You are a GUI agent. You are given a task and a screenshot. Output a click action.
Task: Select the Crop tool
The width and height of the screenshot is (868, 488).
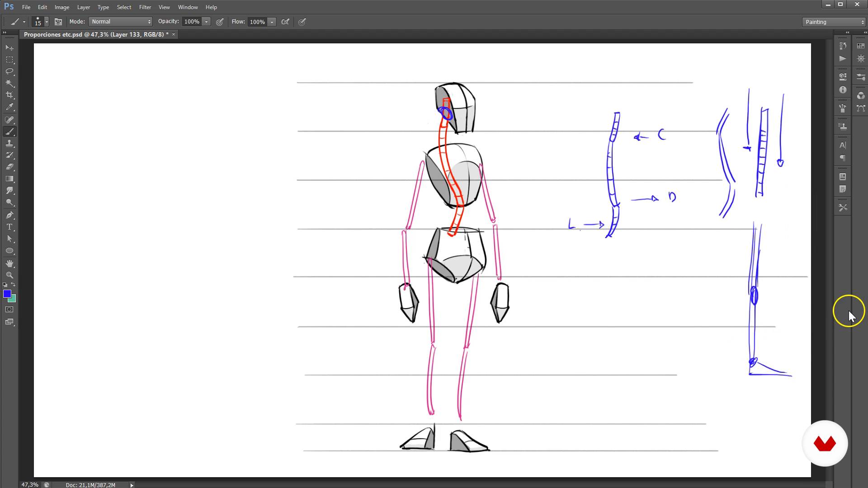[9, 95]
